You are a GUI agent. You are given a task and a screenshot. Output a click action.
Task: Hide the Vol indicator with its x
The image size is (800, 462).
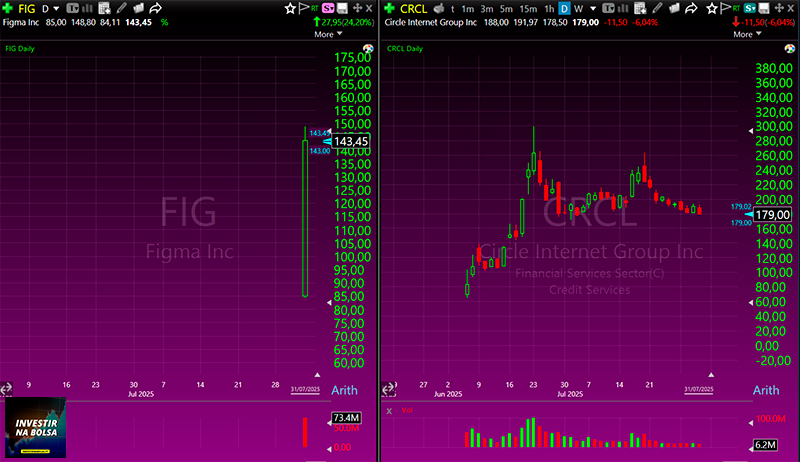tap(389, 411)
